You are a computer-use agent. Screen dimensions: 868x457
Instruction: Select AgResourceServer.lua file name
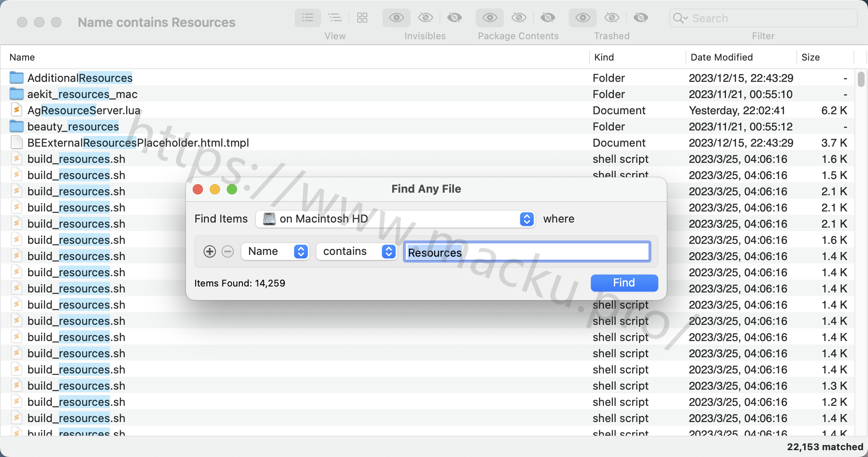click(84, 110)
